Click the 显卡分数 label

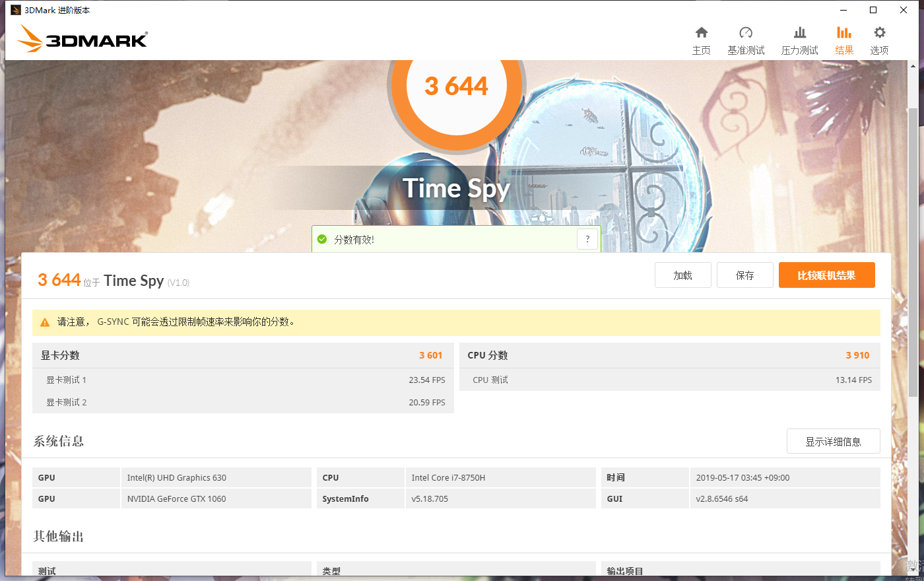tap(60, 355)
